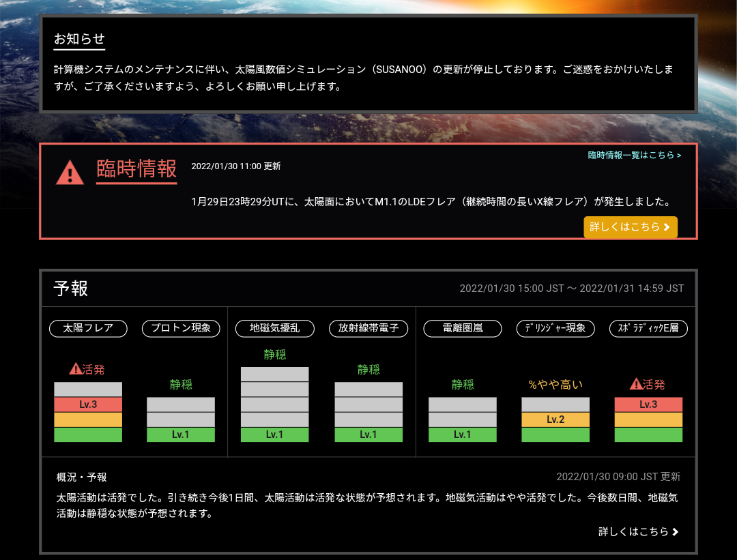Open the 臨時情報一覧はこちら link
The image size is (737, 560).
click(634, 155)
